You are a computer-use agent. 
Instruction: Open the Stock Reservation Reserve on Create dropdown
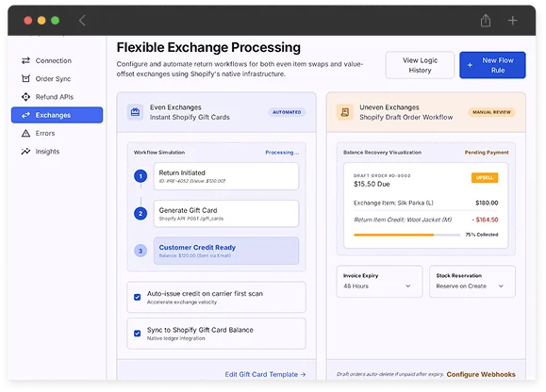pos(472,282)
